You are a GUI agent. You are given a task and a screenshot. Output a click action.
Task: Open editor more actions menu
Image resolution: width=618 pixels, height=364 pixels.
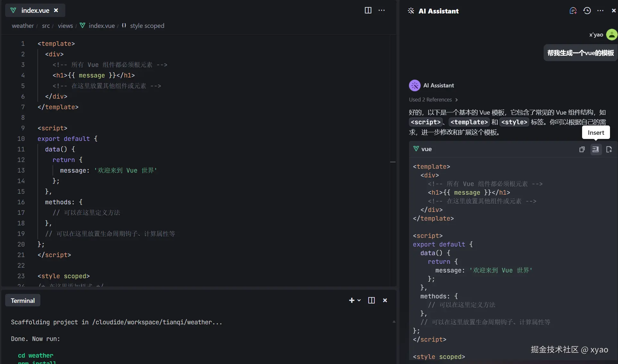[381, 10]
